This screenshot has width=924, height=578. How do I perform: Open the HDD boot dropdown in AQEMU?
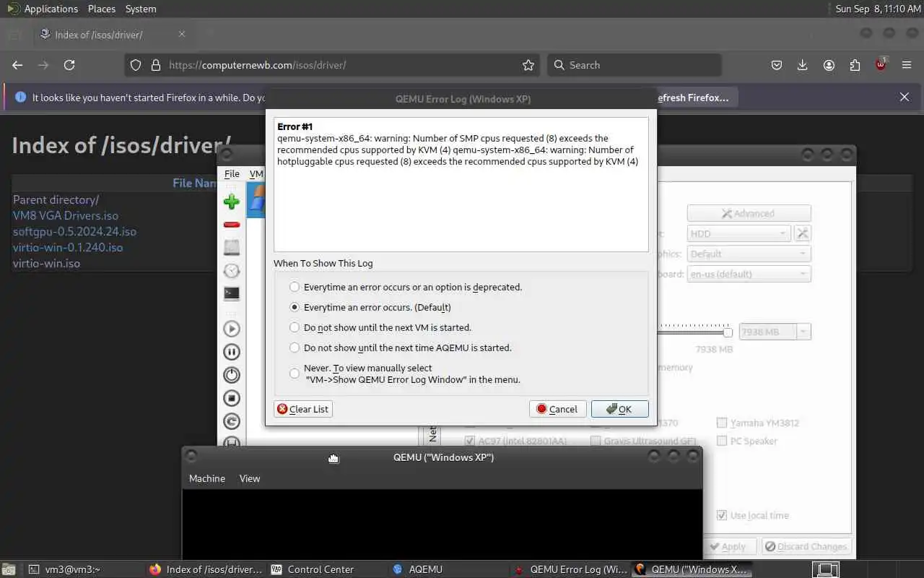pos(738,233)
